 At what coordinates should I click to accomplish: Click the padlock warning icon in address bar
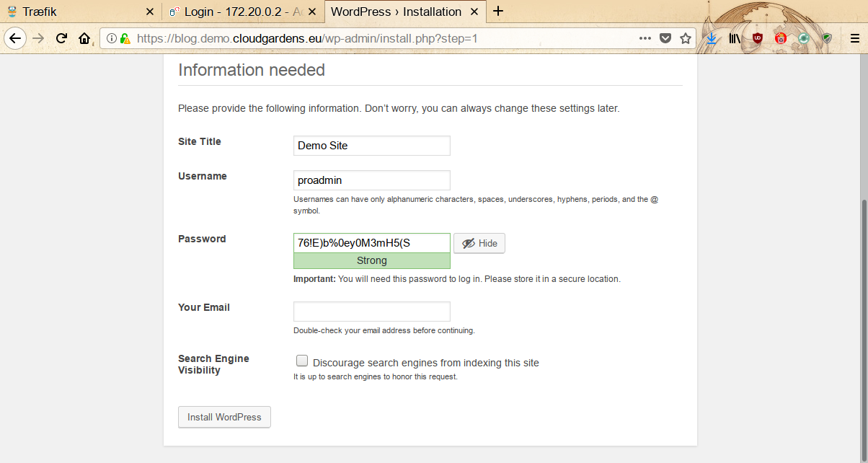125,38
